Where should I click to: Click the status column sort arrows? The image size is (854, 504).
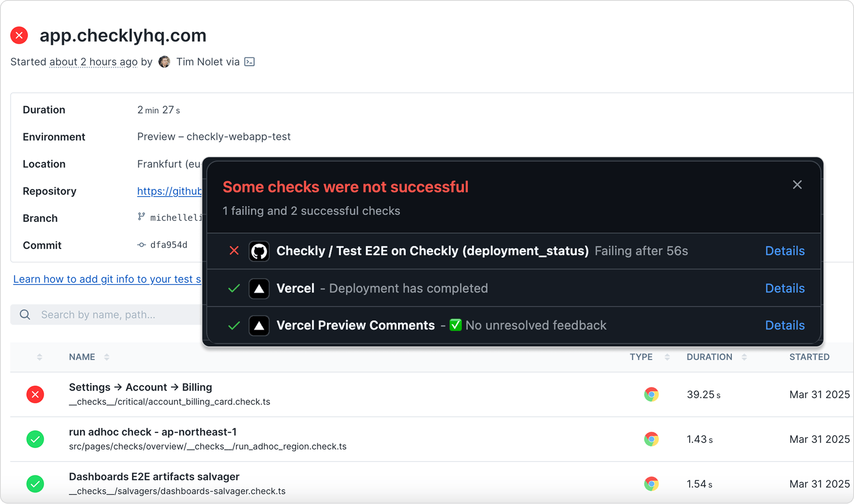coord(39,357)
